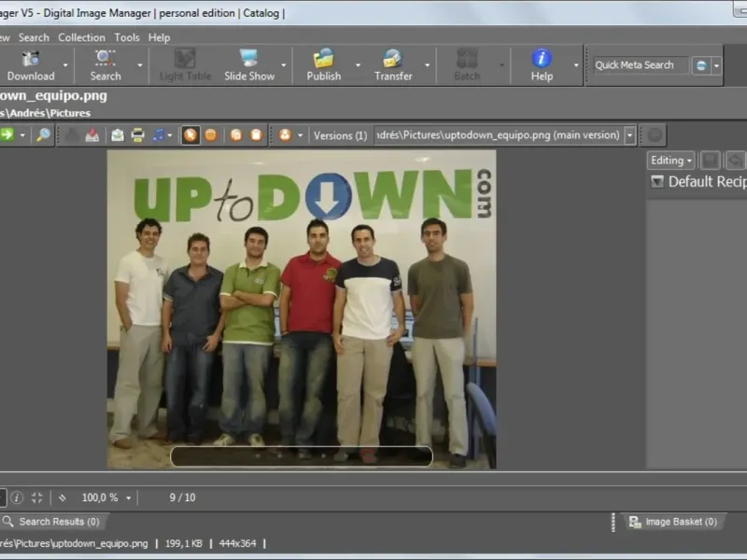Start the Slide Show

(x=249, y=65)
